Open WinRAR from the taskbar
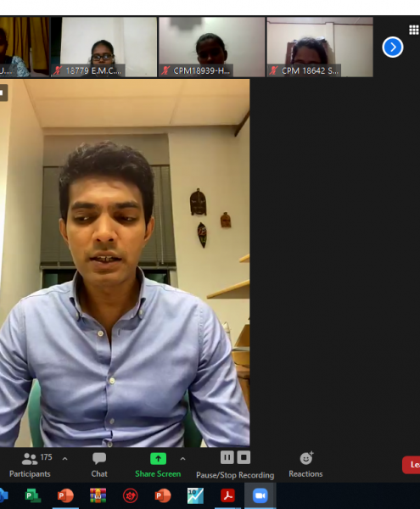 (98, 495)
